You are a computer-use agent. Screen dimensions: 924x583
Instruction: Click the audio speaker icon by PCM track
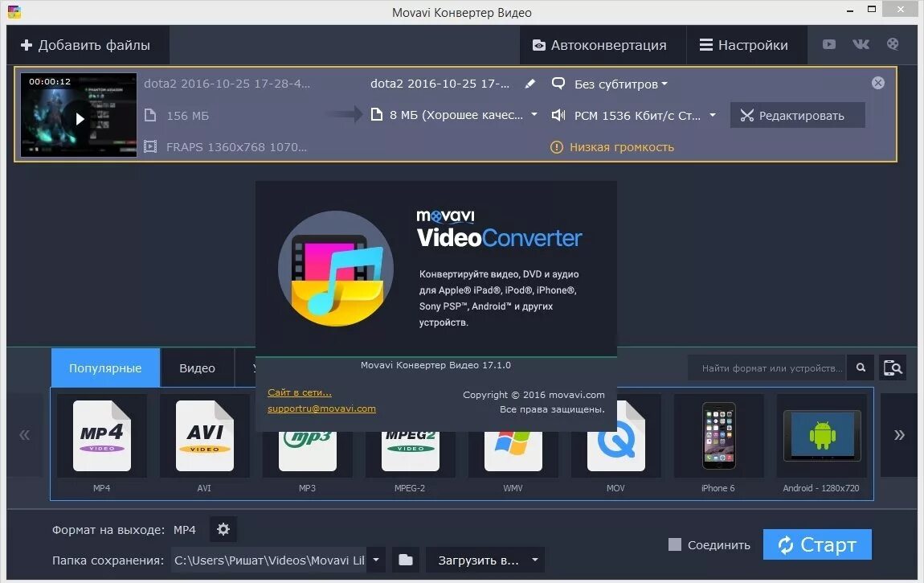(558, 115)
